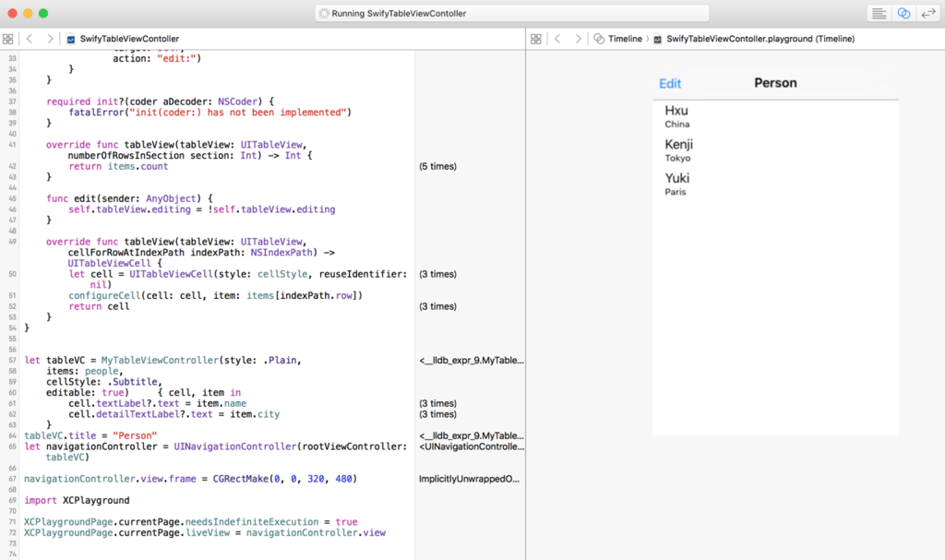Screen dimensions: 945x560
Task: Click the Person navigation title
Action: (775, 83)
